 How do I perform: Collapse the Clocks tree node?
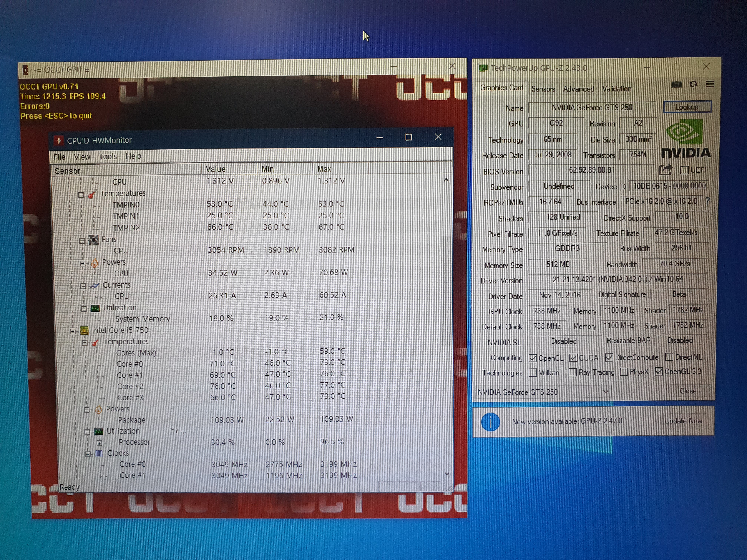pos(88,454)
